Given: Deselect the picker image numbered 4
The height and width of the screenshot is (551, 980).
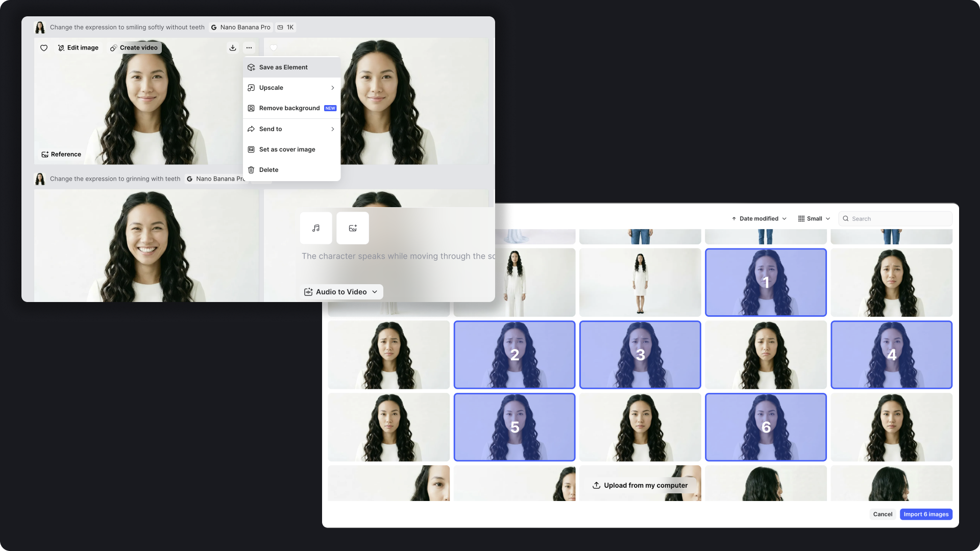Looking at the screenshot, I should tap(891, 355).
